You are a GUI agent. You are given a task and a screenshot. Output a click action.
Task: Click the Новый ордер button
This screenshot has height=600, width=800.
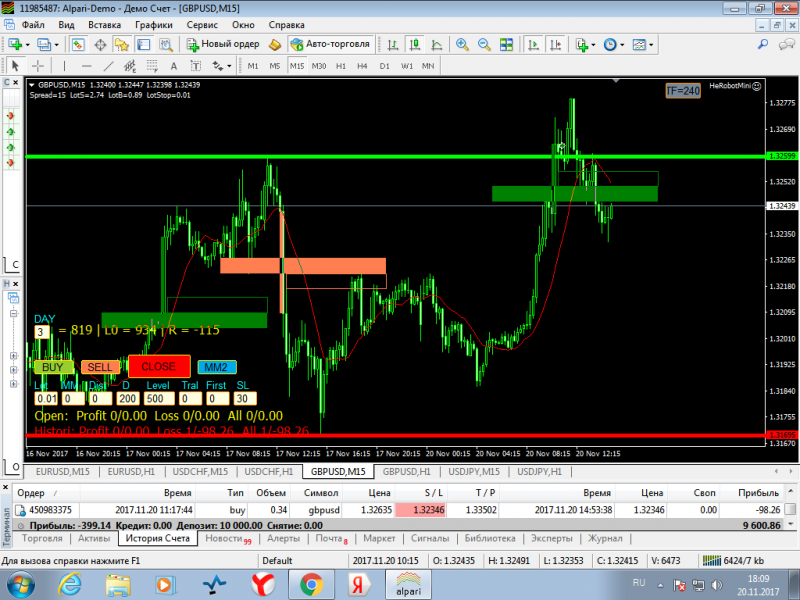click(223, 44)
